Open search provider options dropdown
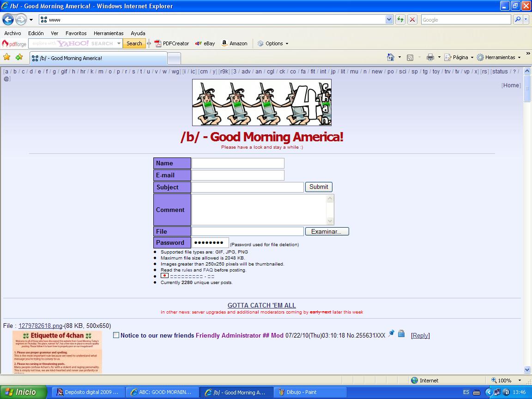The width and height of the screenshot is (532, 399). [x=526, y=20]
